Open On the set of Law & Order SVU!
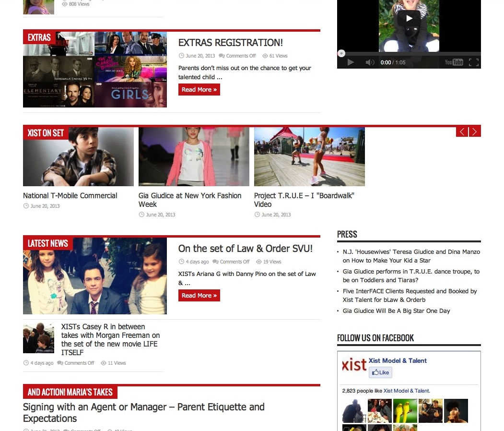Screen dimensions: 504x431 tap(246, 249)
